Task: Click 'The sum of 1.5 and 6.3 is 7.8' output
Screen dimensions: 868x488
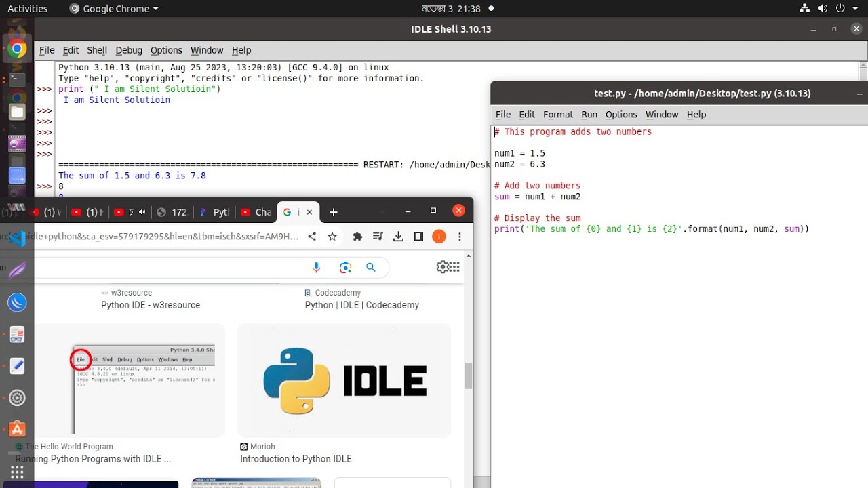Action: pos(132,176)
